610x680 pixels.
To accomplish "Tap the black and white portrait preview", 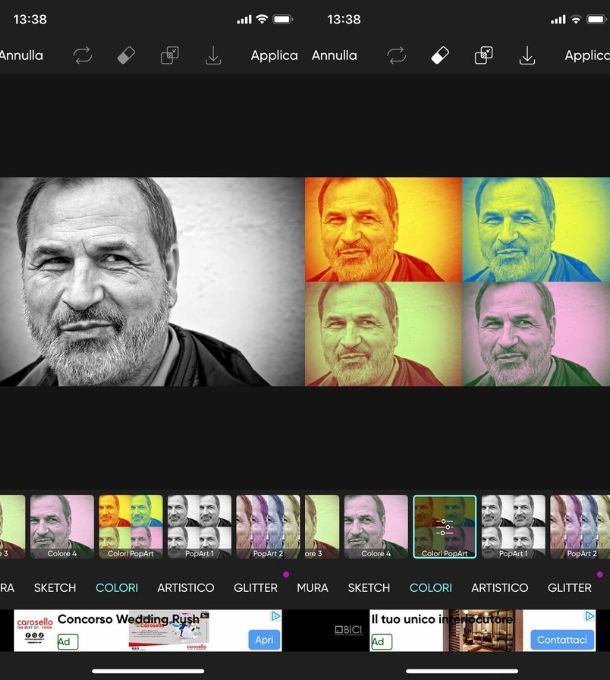I will tap(152, 281).
